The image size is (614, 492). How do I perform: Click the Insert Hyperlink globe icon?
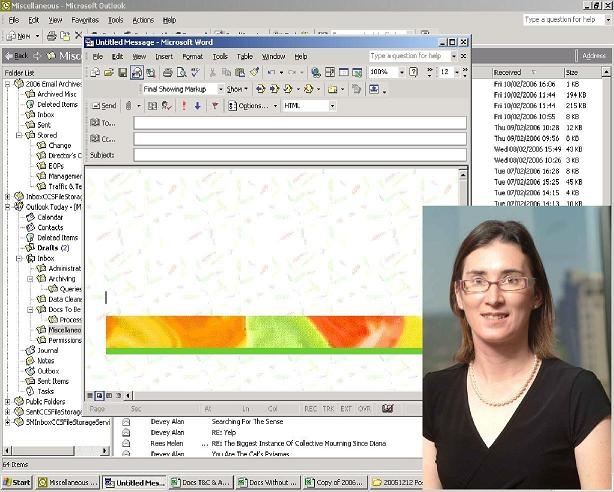316,72
